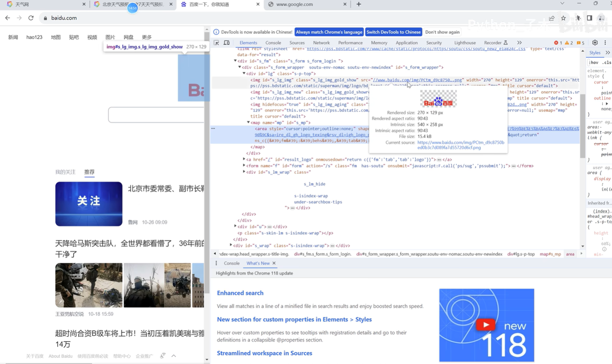Select div#lg.s-p-top in the breadcrumb
The width and height of the screenshot is (612, 364).
[x=521, y=254]
